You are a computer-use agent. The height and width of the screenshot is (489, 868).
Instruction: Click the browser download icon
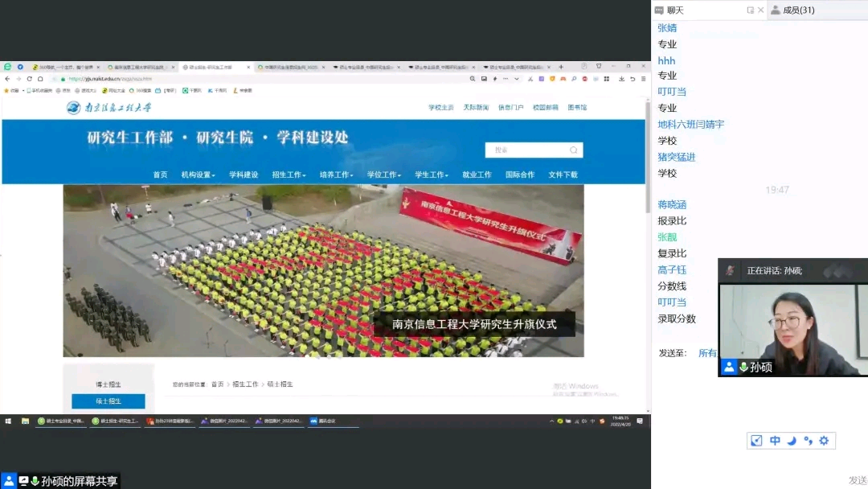click(x=621, y=79)
